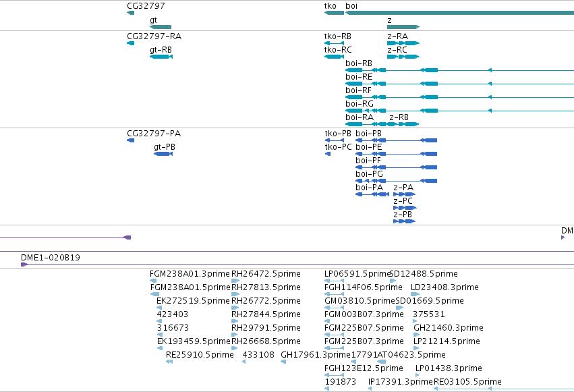574x392 pixels.
Task: Select the boi-PB protein label
Action: (368, 134)
